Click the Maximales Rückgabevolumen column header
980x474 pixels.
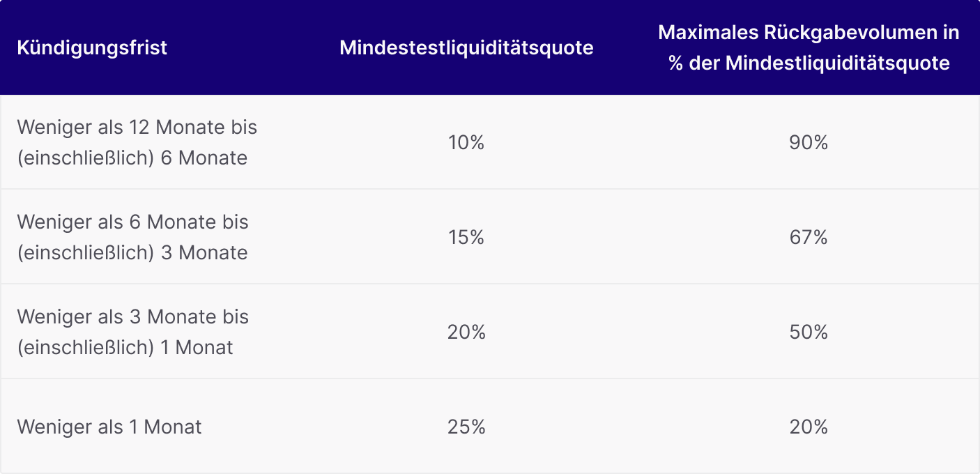point(809,47)
